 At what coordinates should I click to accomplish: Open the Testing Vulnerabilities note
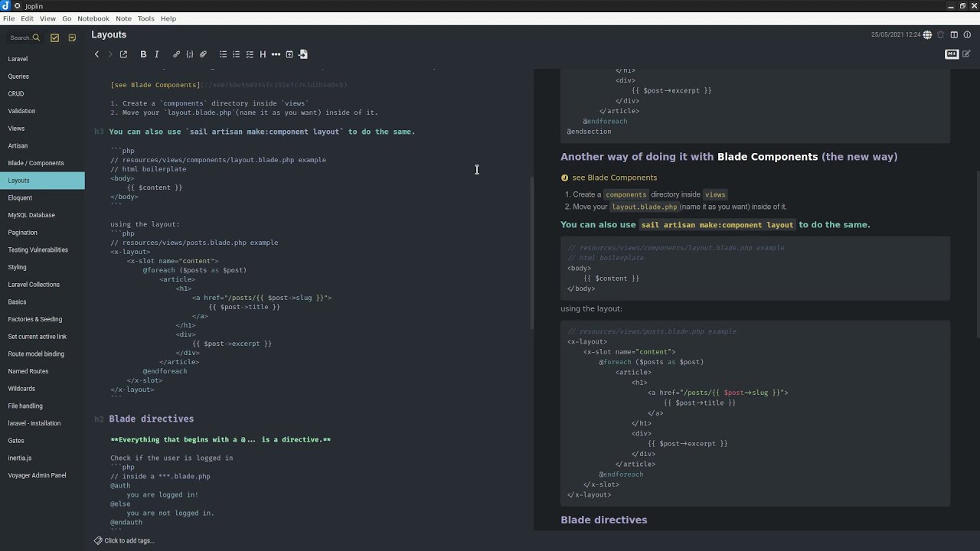tap(42, 249)
